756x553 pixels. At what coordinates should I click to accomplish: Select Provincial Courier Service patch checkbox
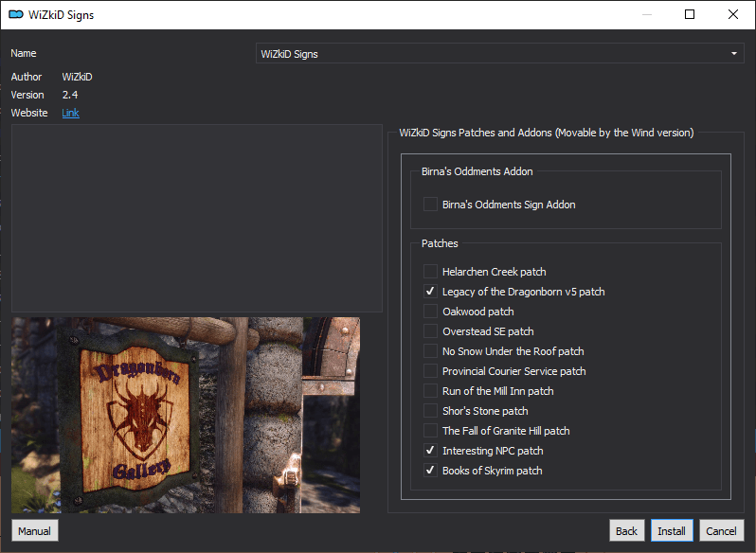430,371
